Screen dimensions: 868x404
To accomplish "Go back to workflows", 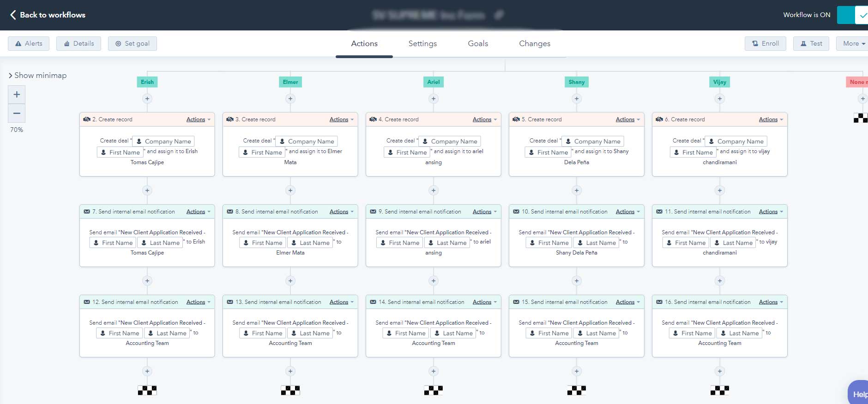I will pos(48,15).
